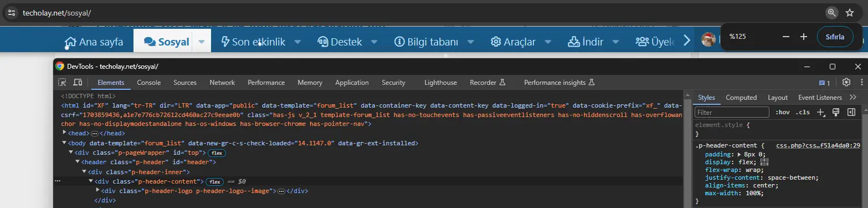Toggle the computed styles sidebar icon
This screenshot has height=208, width=868.
point(851,113)
